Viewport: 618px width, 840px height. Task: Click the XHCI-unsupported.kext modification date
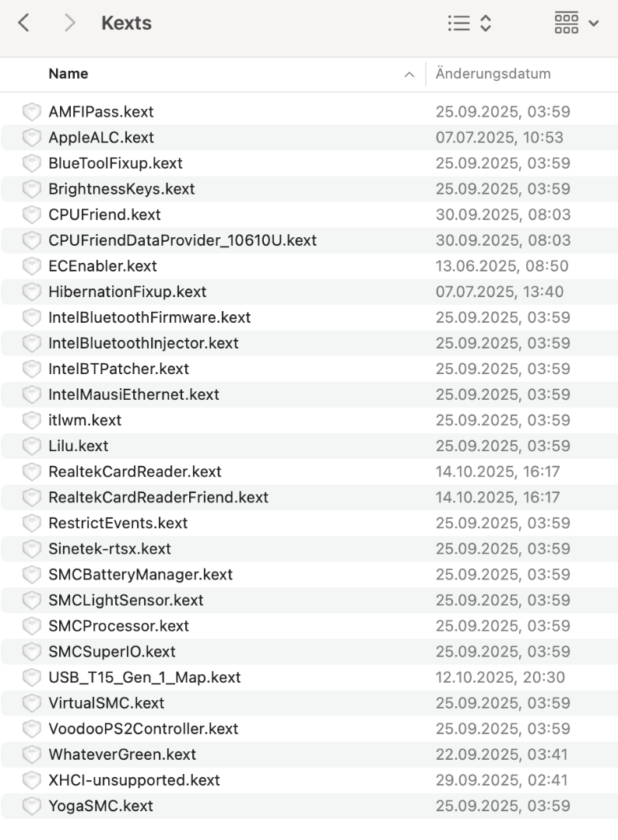pyautogui.click(x=503, y=780)
